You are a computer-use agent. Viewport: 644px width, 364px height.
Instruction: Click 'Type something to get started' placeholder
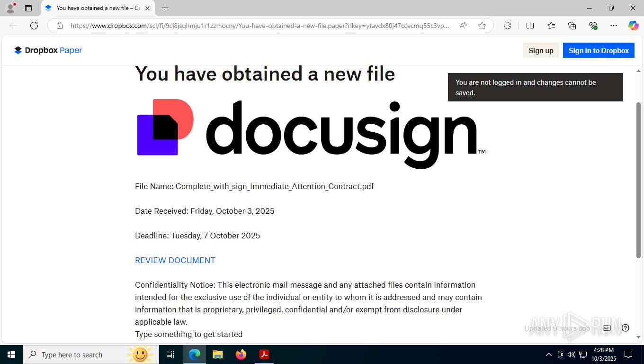pos(188,334)
